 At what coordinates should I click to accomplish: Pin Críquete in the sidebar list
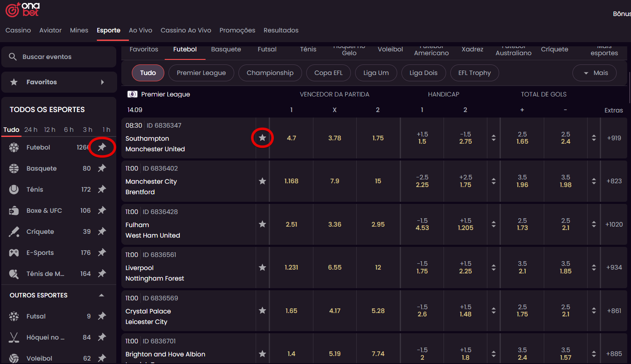102,231
